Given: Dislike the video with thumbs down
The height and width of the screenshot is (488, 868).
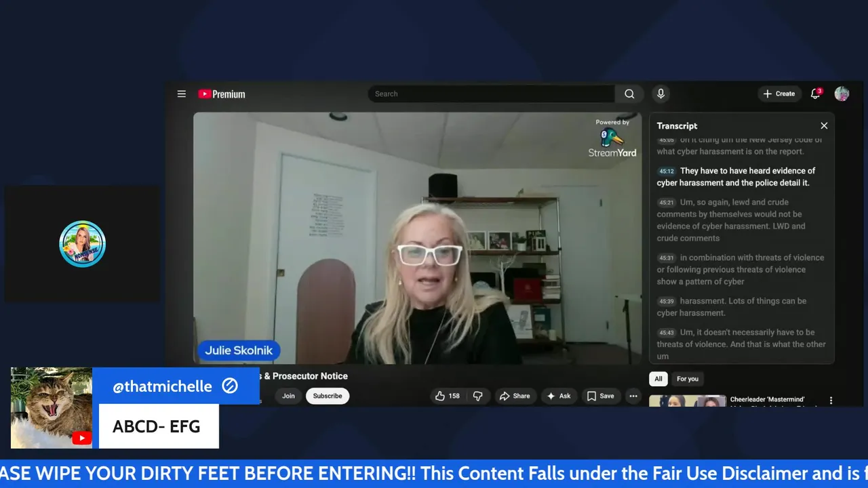Looking at the screenshot, I should pos(478,396).
